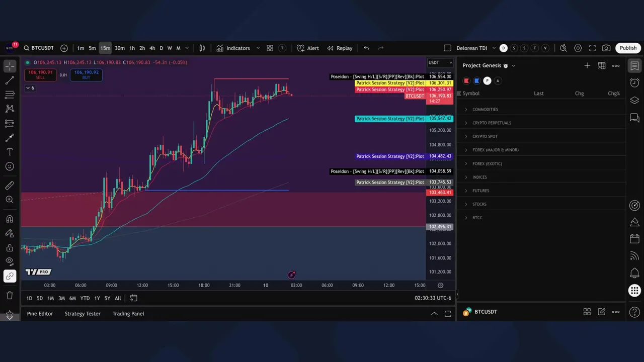
Task: Click the drawing sync link icon
Action: (10, 276)
